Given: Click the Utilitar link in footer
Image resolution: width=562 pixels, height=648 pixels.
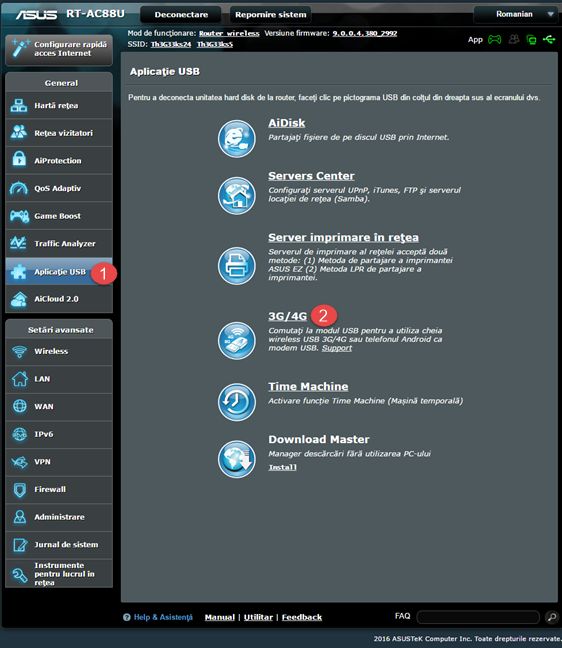Looking at the screenshot, I should [x=258, y=617].
